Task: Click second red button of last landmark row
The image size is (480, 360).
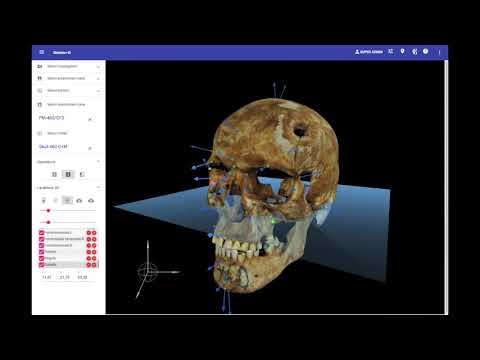Action: click(94, 265)
